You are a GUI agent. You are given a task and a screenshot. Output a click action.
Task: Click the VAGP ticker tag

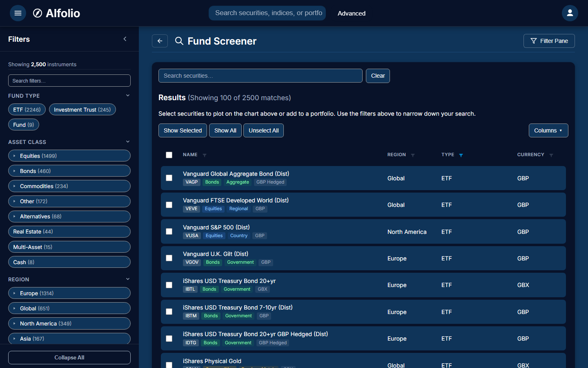(192, 182)
